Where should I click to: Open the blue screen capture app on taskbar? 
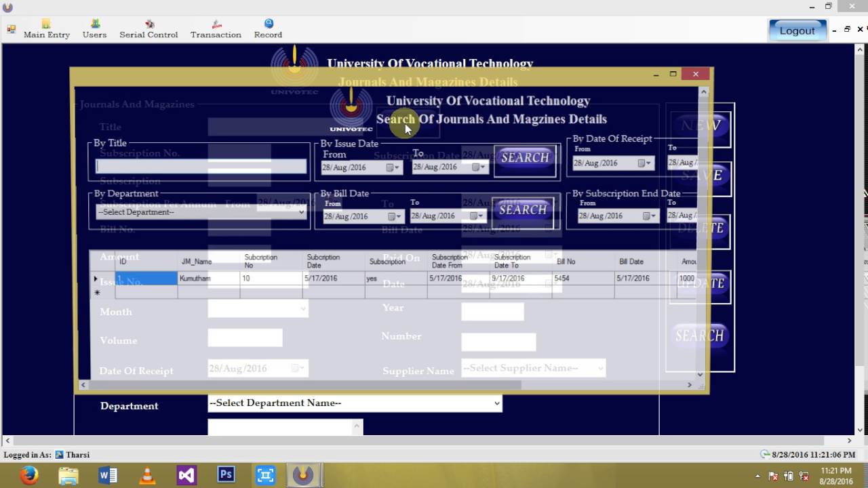(x=265, y=476)
